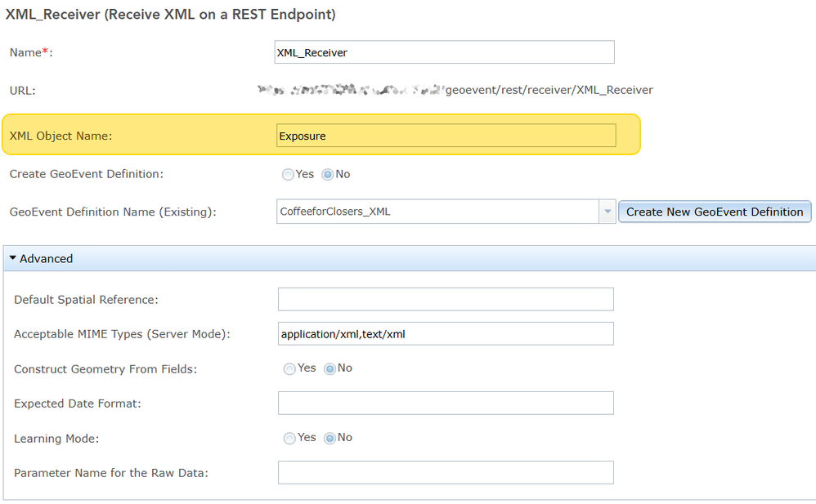This screenshot has height=504, width=816.
Task: Click the "Name*:" field label
Action: pos(31,52)
